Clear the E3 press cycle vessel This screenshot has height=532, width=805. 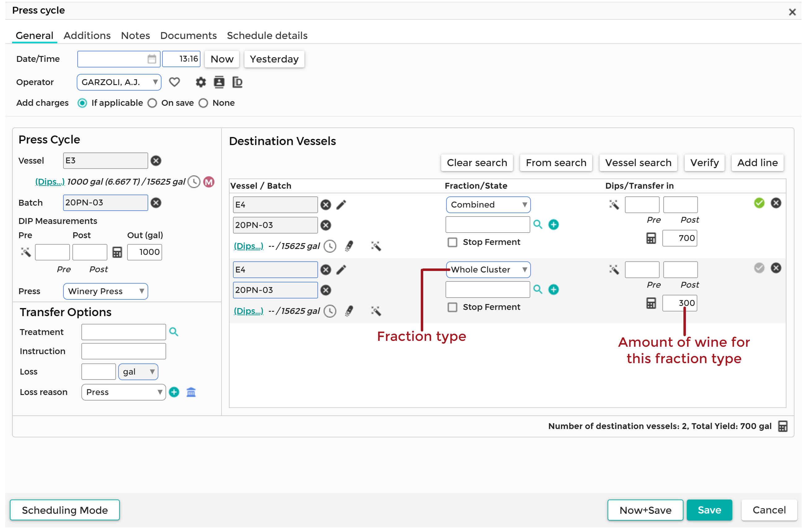[156, 161]
